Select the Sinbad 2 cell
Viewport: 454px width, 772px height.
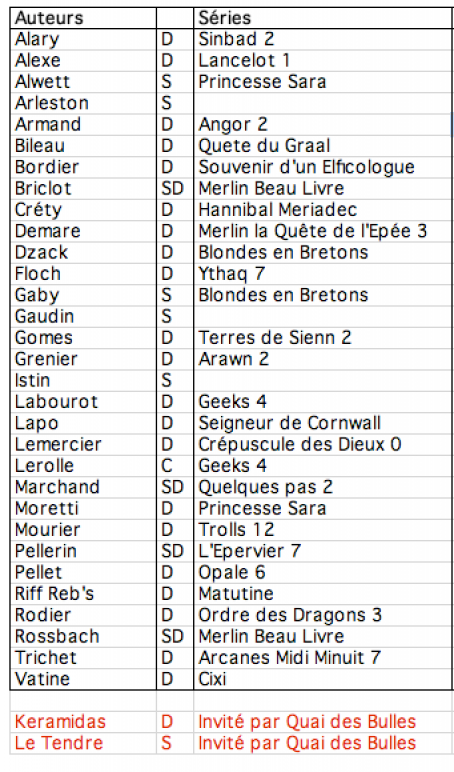tap(323, 39)
